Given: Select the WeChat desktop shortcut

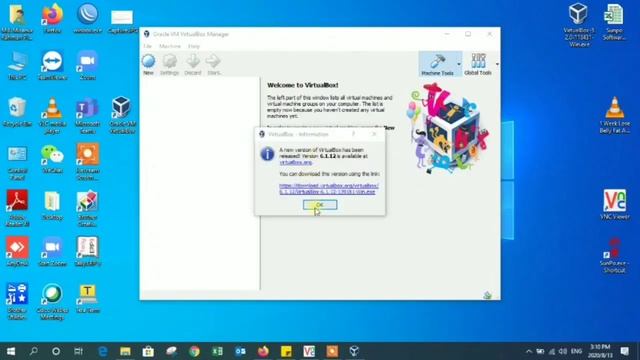Looking at the screenshot, I should coord(52,159).
